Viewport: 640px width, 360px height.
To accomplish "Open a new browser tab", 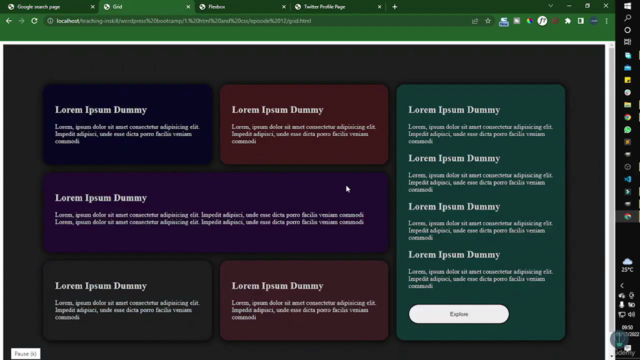I will click(x=394, y=7).
